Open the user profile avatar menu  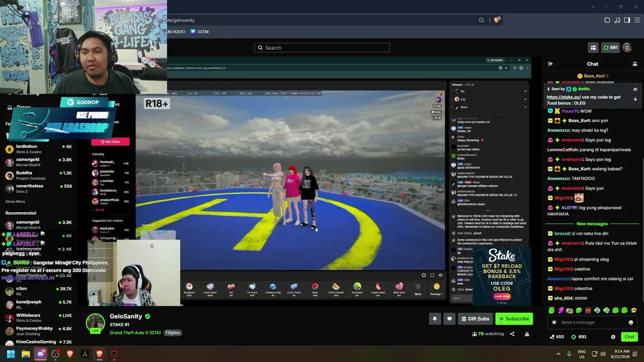[627, 48]
